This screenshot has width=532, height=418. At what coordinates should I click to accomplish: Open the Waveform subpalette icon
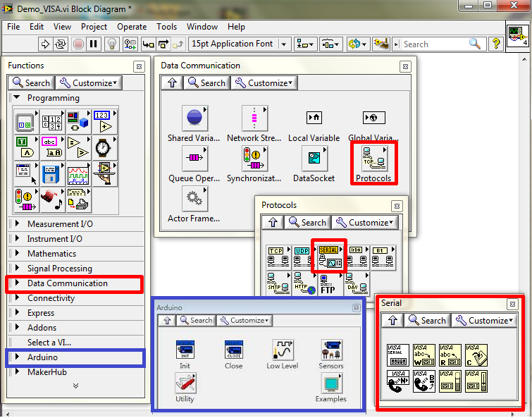[79, 173]
